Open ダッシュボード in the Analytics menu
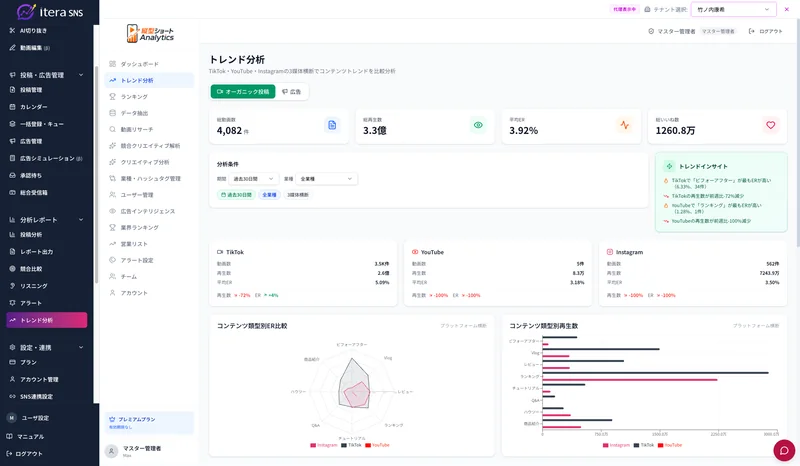The image size is (800, 466). point(149,64)
